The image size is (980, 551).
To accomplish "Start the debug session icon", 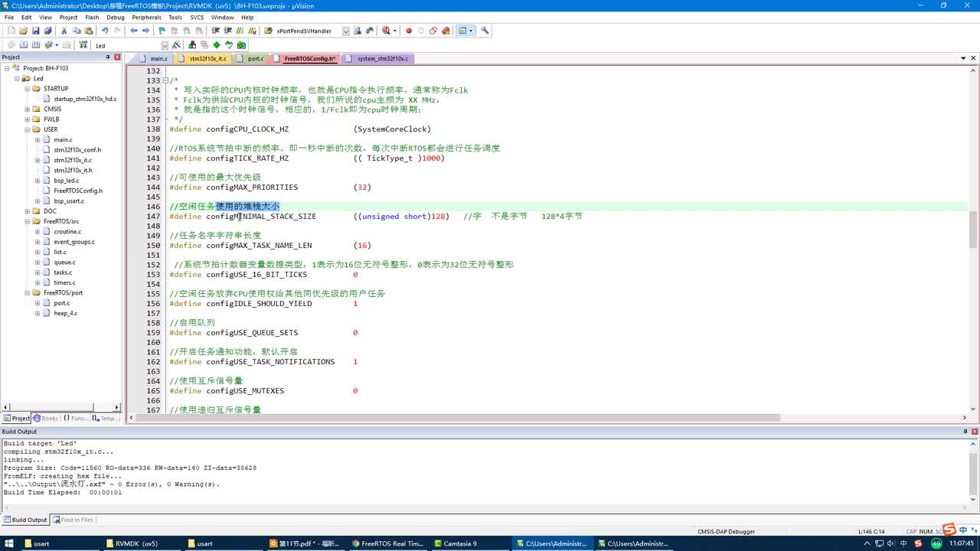I will pos(386,31).
